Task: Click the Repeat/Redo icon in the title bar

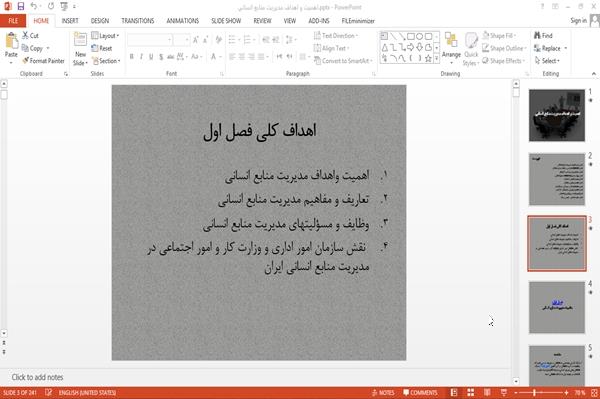Action: click(x=51, y=6)
